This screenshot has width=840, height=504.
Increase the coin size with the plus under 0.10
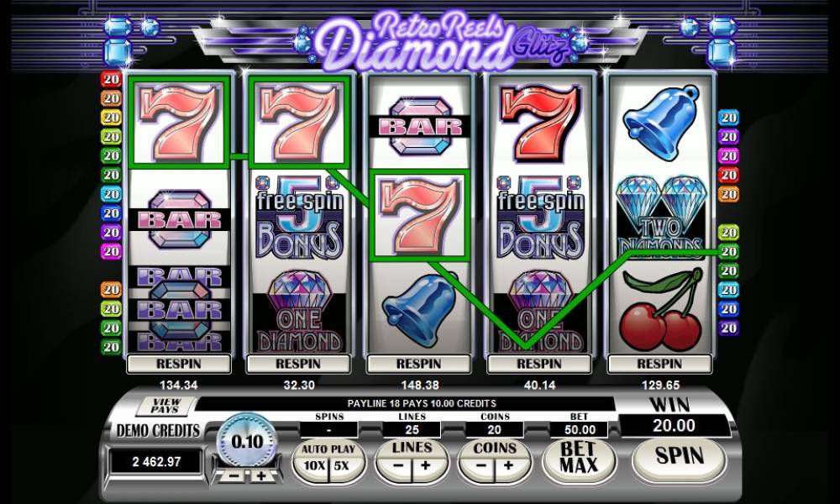pyautogui.click(x=260, y=475)
